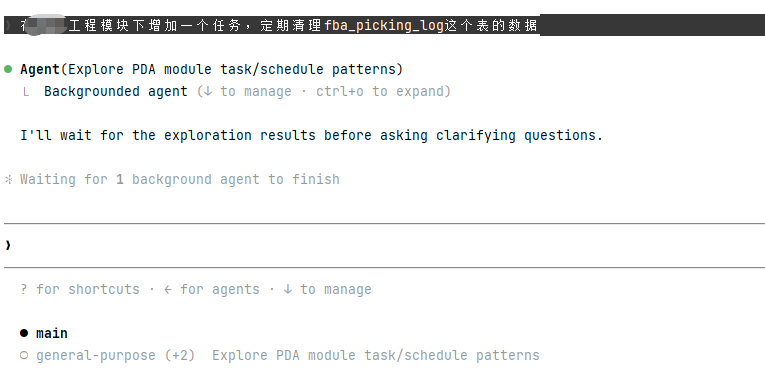Click the prompt chevron symbol
The width and height of the screenshot is (765, 386).
(x=8, y=245)
